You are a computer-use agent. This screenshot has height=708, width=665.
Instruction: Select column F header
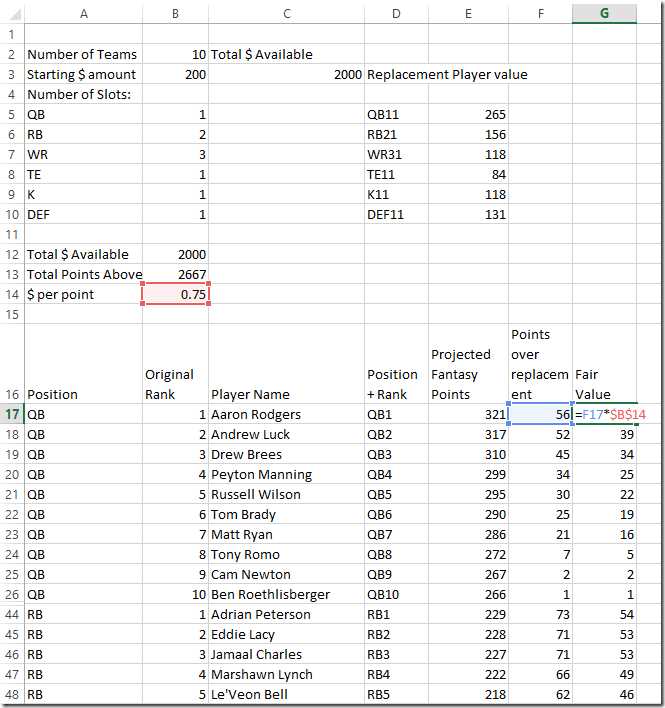pos(540,14)
